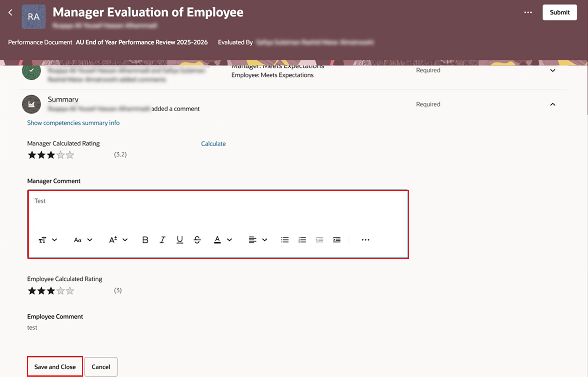This screenshot has width=588, height=377.
Task: Toggle italic formatting
Action: click(x=162, y=240)
